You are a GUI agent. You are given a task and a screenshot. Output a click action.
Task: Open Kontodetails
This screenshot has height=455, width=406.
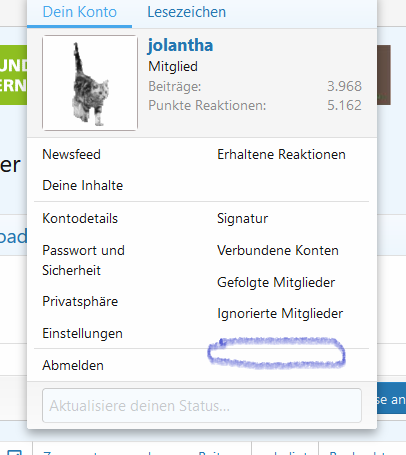(x=80, y=219)
